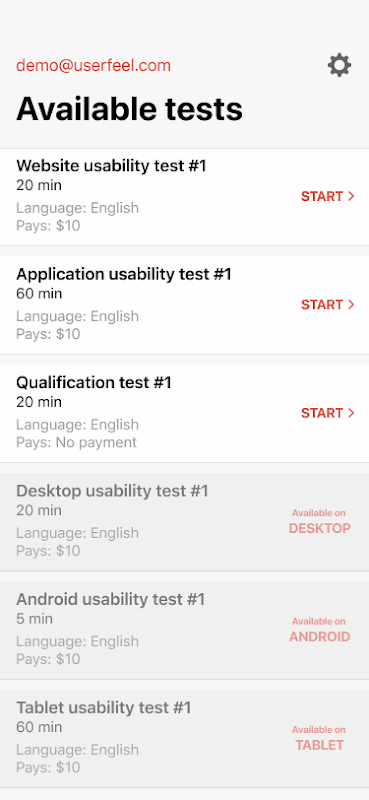369x800 pixels.
Task: Click the Available on TABLET label
Action: (319, 738)
